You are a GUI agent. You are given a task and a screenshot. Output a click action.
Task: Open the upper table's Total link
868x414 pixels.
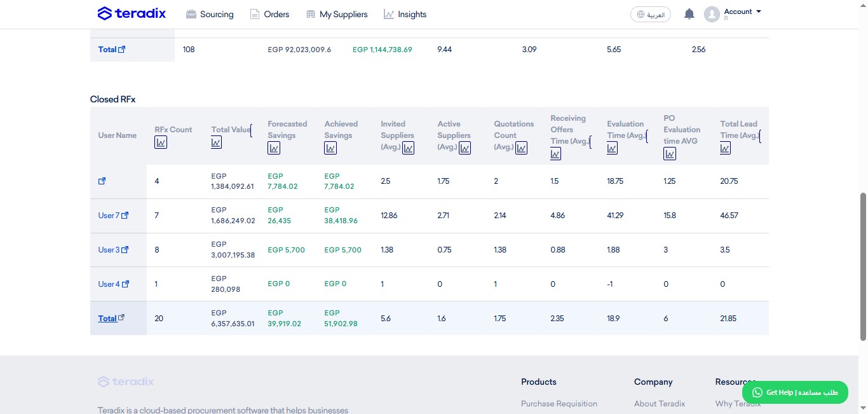(x=112, y=50)
